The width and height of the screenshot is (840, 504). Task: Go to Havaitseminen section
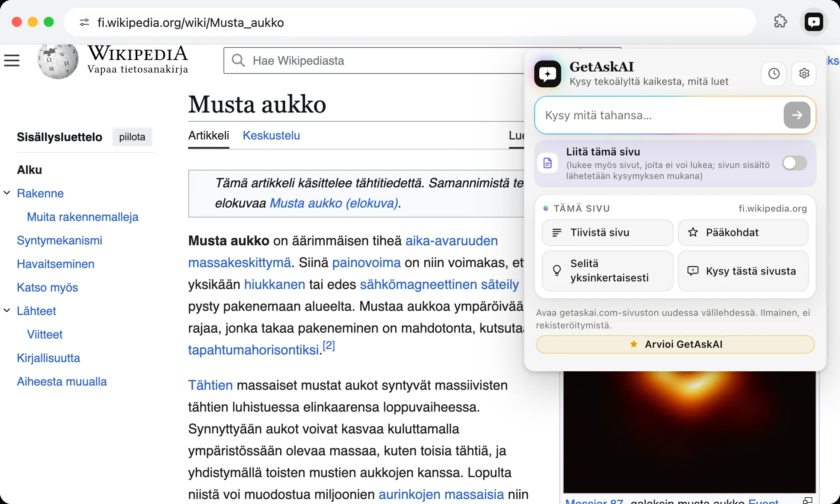point(56,264)
